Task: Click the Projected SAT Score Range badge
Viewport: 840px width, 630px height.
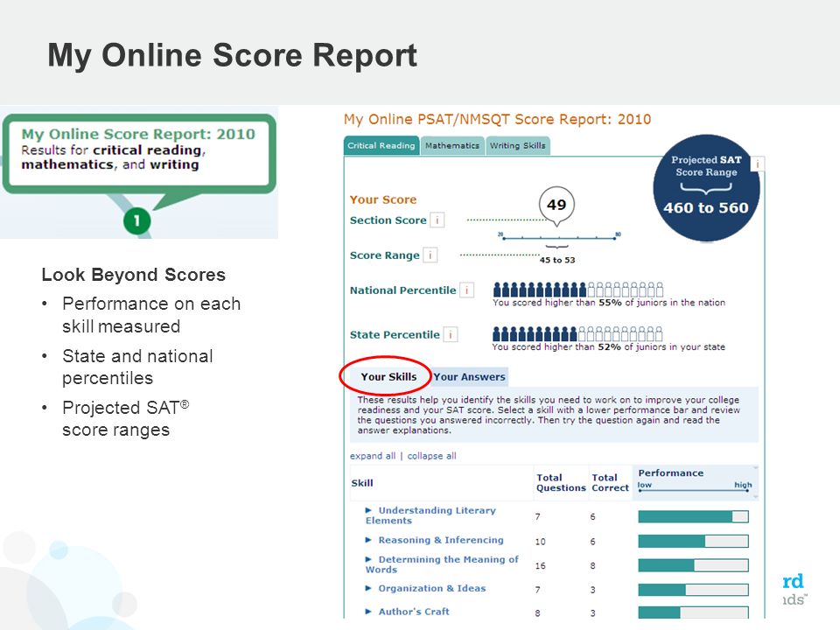Action: click(x=706, y=188)
